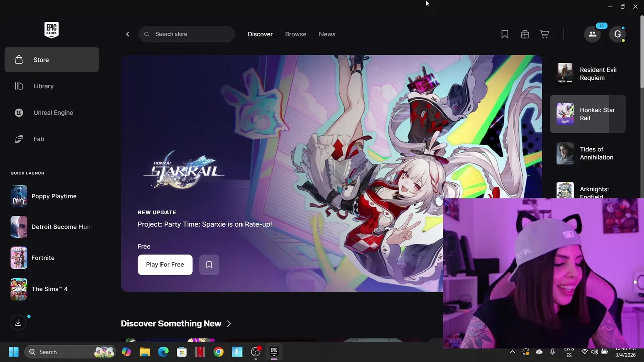The image size is (644, 362).
Task: Open Netflix from the taskbar
Action: 200,352
